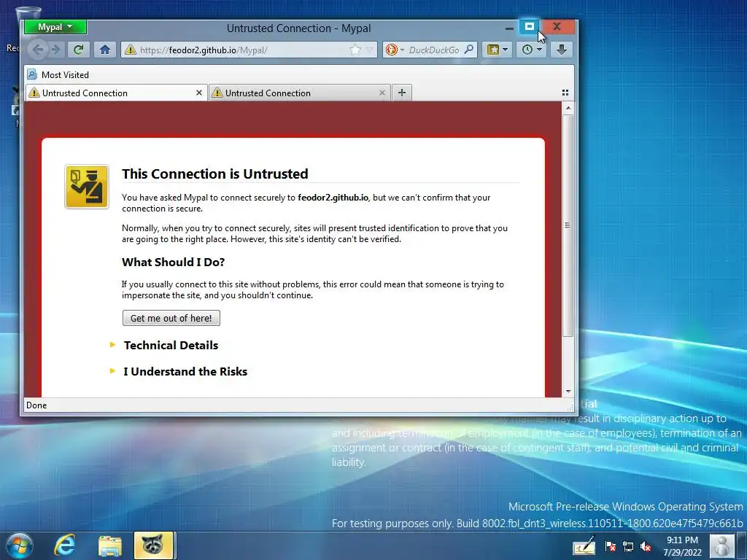Click the Mypal raccoon taskbar icon
Screen dimensions: 747x560
coord(153,545)
